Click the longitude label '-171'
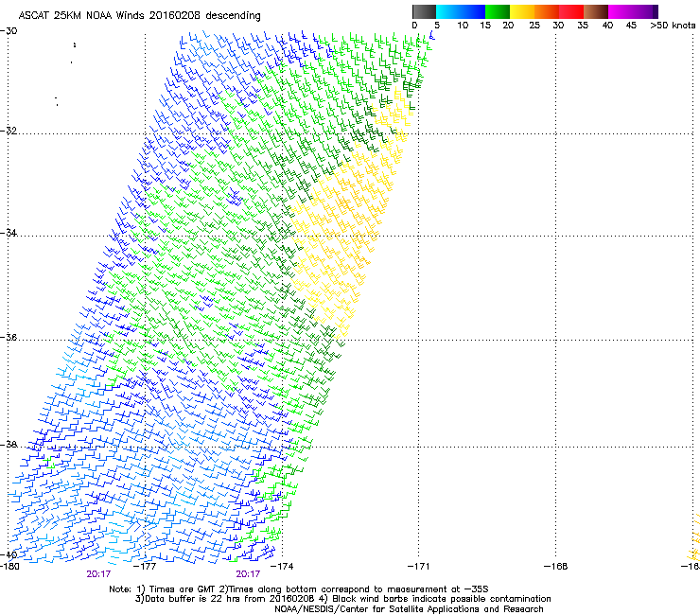The height and width of the screenshot is (615, 700). coord(418,567)
